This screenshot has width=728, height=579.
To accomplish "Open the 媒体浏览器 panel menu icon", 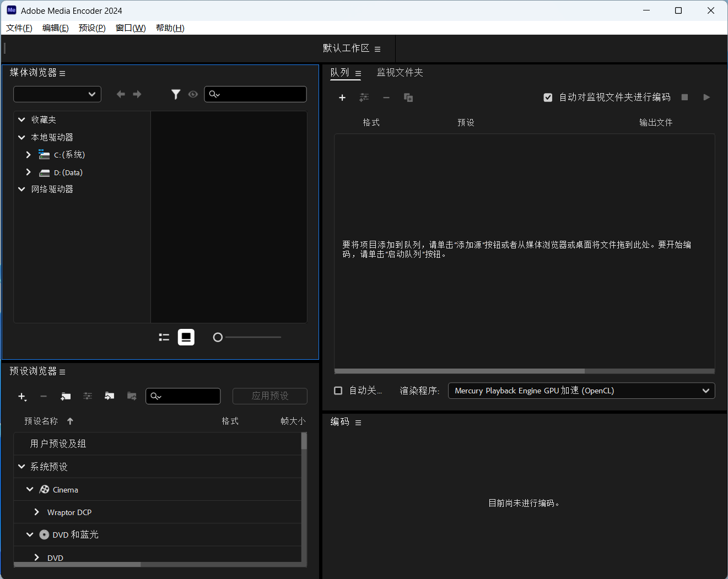I will coord(62,73).
